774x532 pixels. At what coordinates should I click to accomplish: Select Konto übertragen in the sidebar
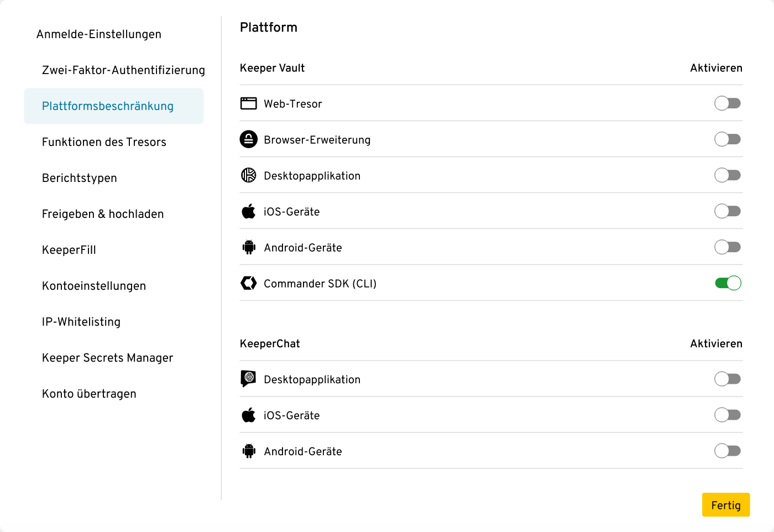89,394
